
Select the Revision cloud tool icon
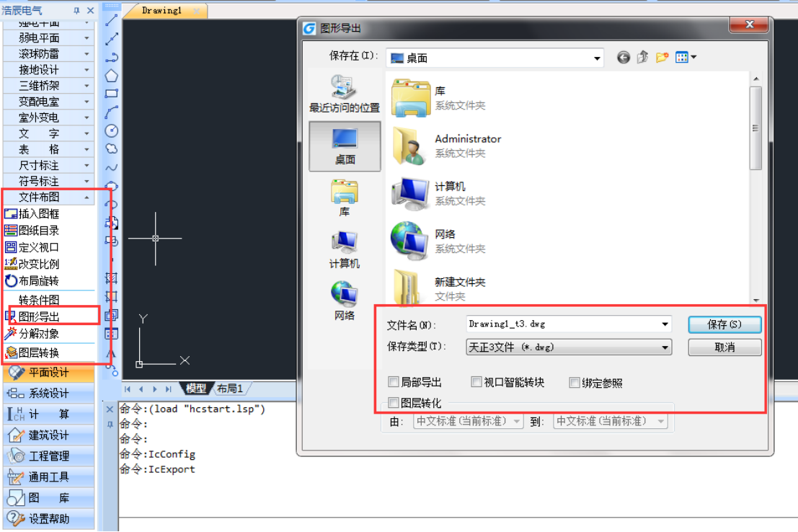click(x=112, y=148)
